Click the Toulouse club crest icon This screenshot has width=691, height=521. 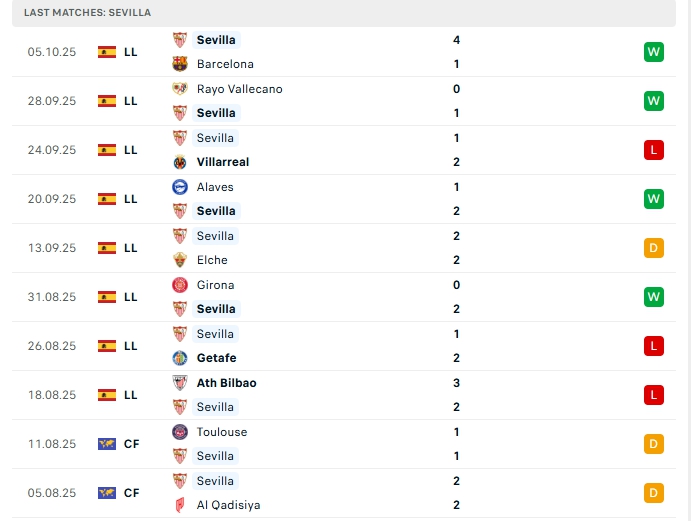coord(180,432)
